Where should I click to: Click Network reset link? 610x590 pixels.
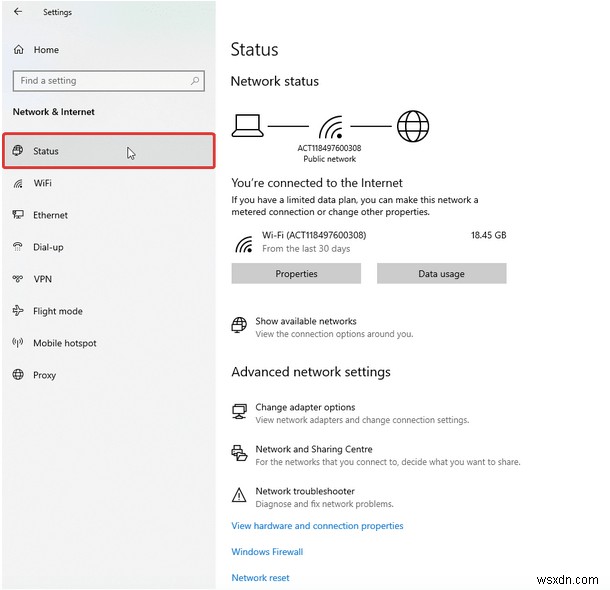(x=260, y=578)
